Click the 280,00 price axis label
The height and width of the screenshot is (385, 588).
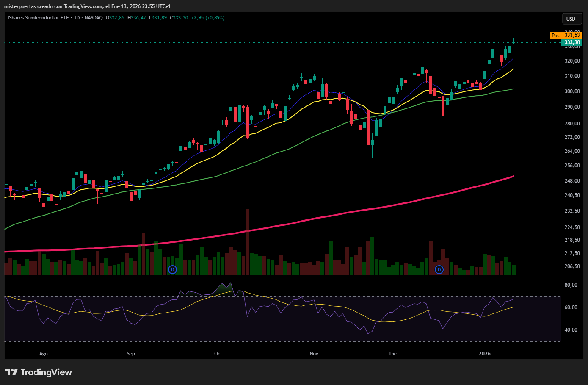(x=572, y=124)
